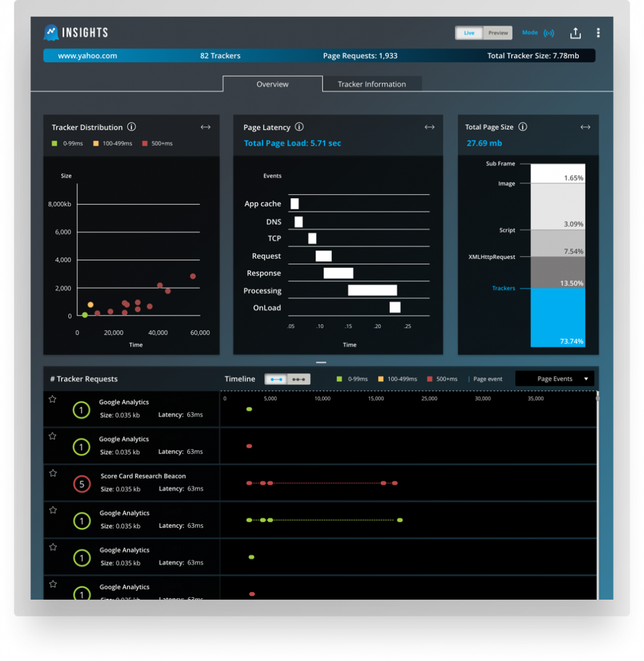Click request count circle in first tracker row
The width and height of the screenshot is (644, 661).
[x=81, y=410]
